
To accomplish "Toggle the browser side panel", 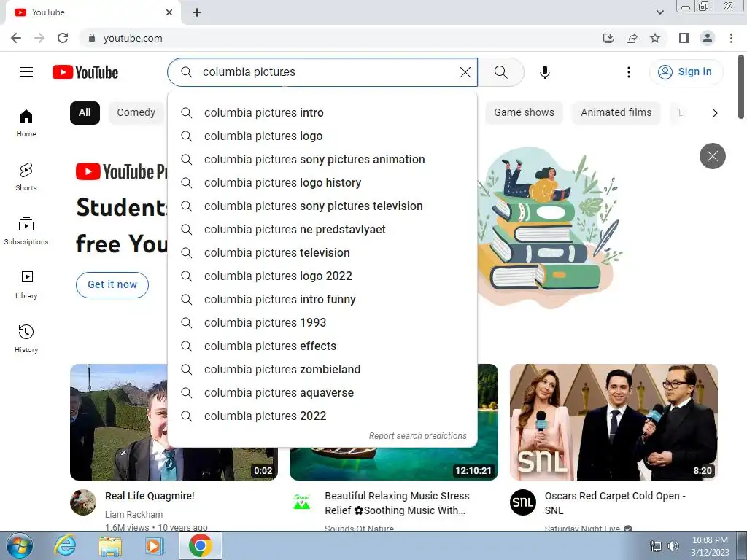I will (x=684, y=38).
